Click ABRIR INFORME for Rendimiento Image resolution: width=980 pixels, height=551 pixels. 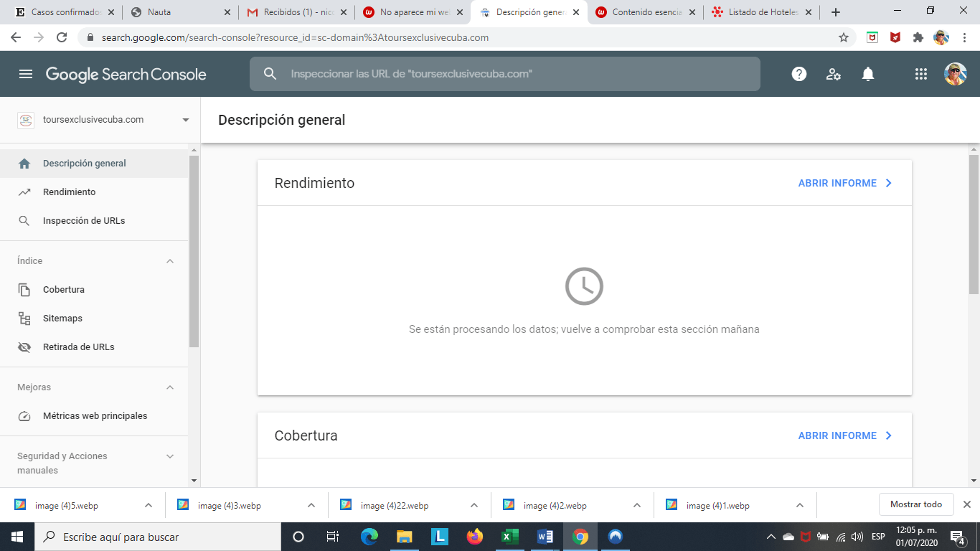(845, 183)
